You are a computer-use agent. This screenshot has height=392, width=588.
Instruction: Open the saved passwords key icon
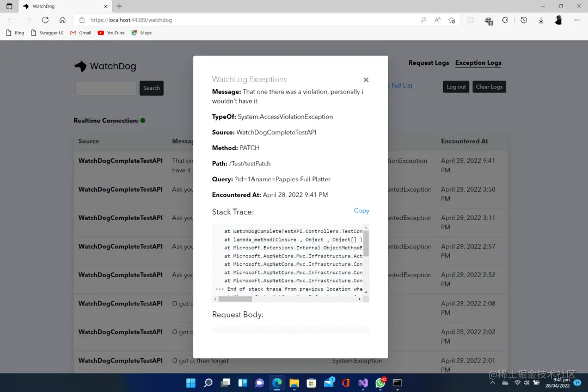424,20
